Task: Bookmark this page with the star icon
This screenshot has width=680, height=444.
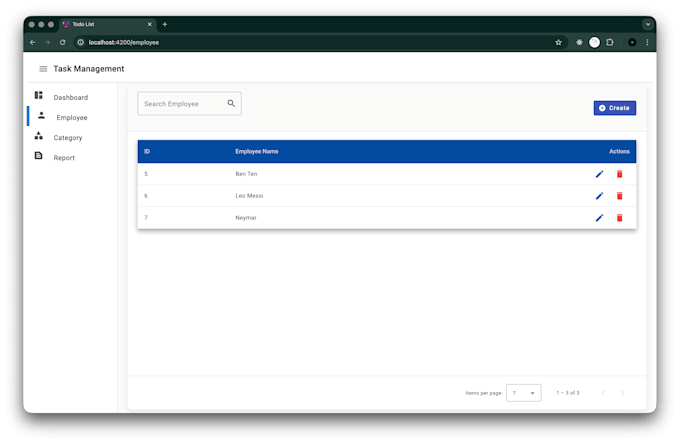Action: pos(559,42)
